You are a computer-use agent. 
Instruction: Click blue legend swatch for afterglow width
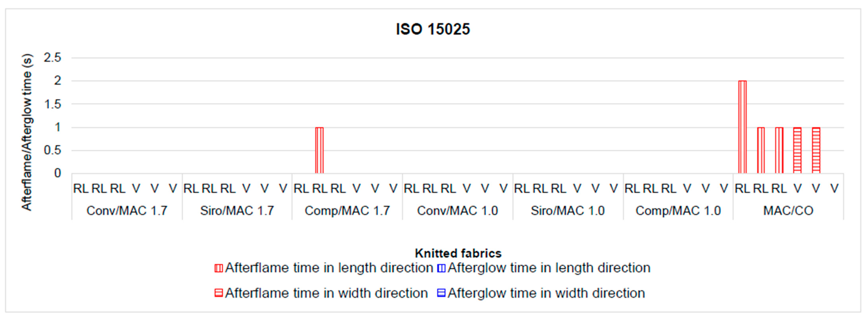[441, 293]
